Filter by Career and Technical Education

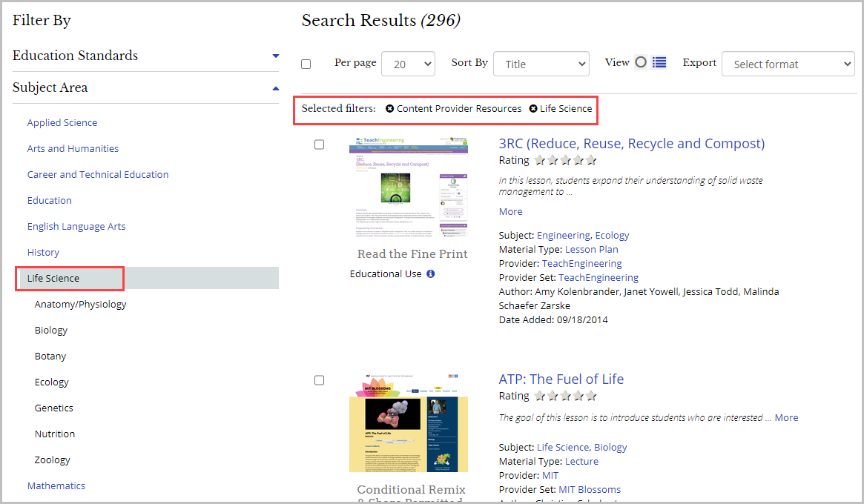[x=98, y=175]
